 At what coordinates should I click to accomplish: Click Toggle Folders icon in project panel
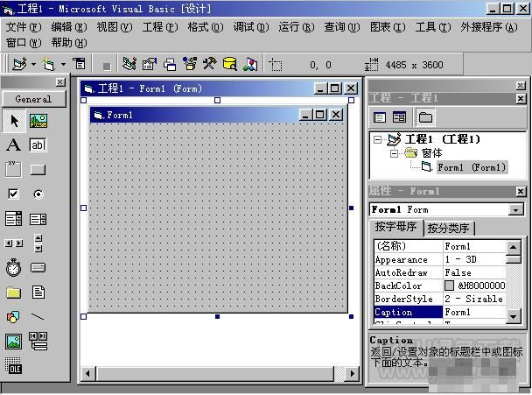(425, 117)
